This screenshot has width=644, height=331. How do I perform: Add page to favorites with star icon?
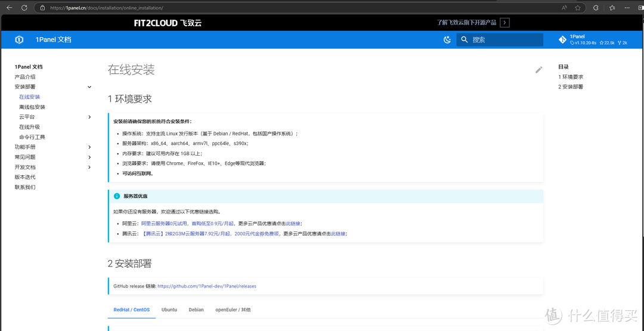pyautogui.click(x=578, y=8)
